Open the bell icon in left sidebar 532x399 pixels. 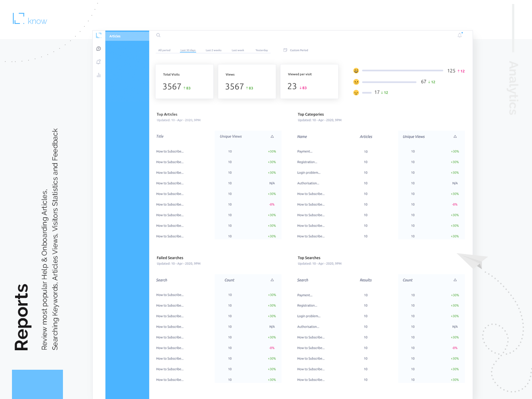click(x=98, y=62)
